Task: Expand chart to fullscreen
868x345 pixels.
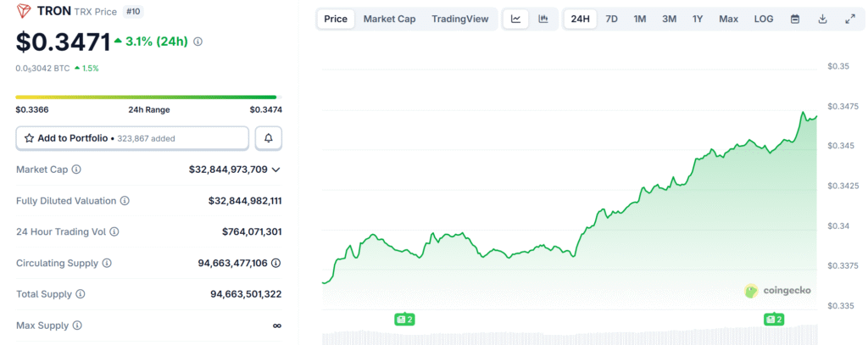Action: [x=849, y=19]
